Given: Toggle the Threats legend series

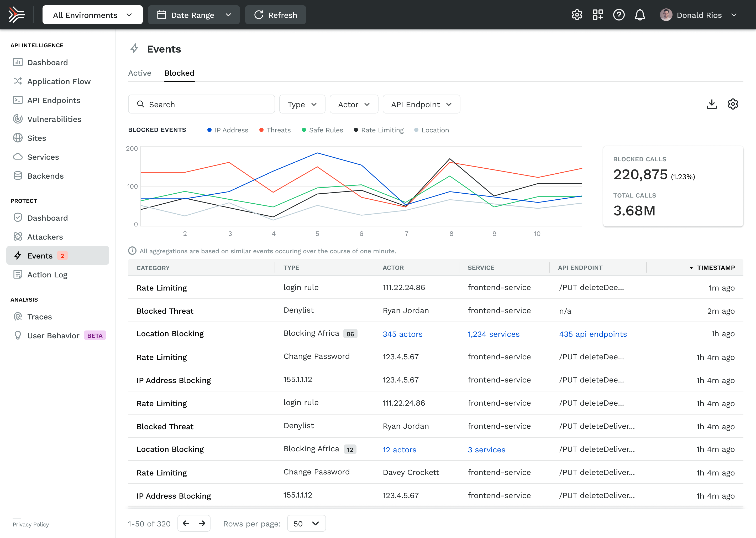Looking at the screenshot, I should [275, 130].
